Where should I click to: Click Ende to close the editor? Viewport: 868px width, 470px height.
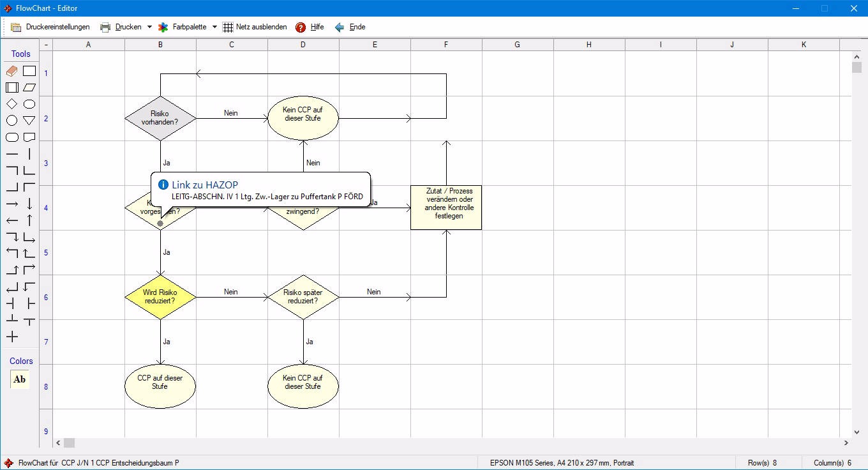(350, 27)
